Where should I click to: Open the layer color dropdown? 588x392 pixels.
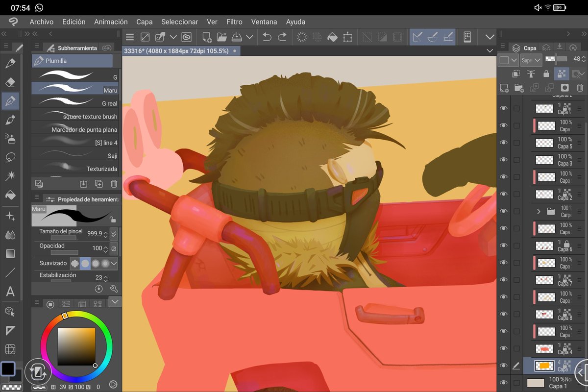[508, 60]
